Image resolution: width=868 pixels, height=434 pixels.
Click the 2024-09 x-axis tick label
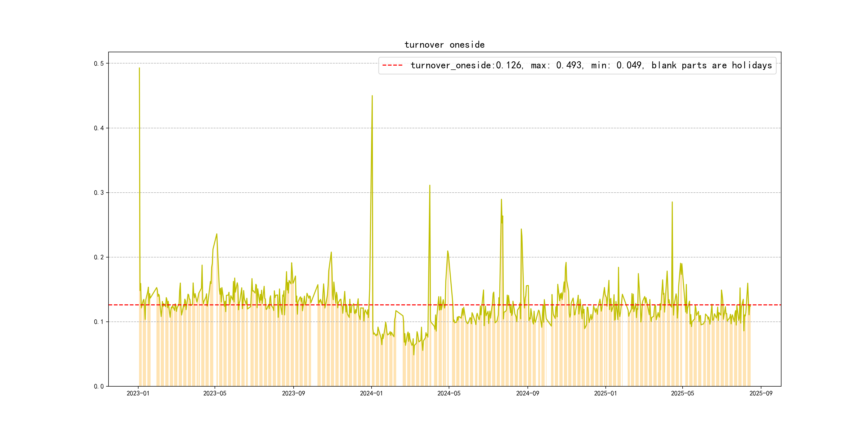[x=527, y=393]
